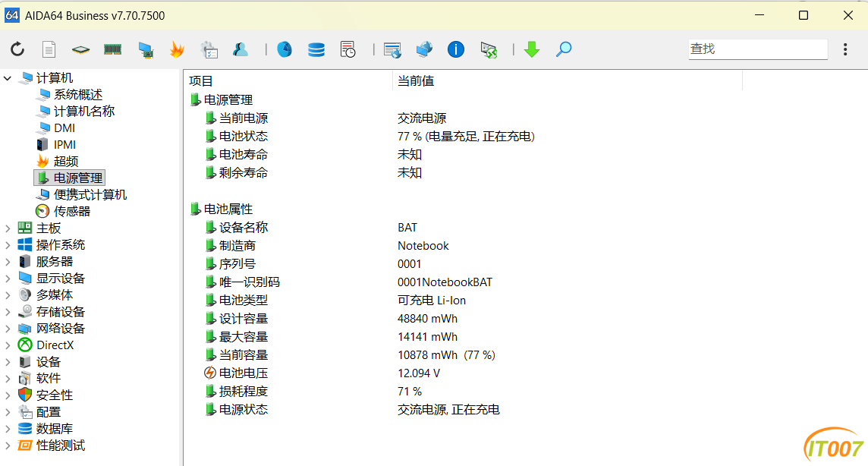Select 系统概述 in the sidebar tree
The image size is (868, 466).
(x=78, y=95)
